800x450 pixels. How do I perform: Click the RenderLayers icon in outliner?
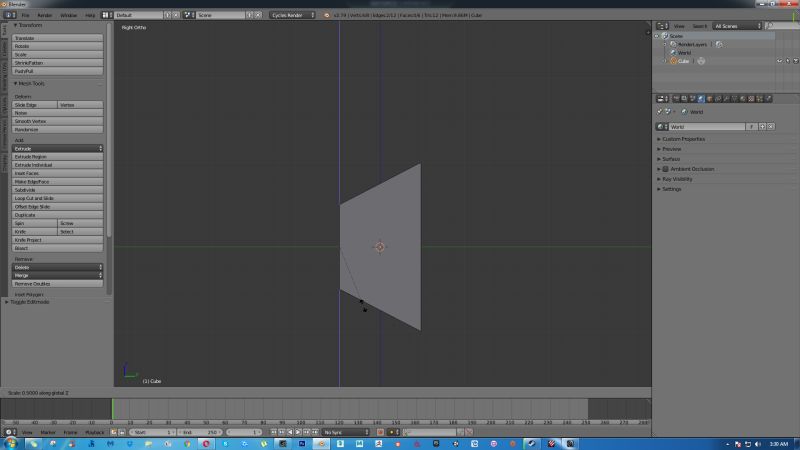[673, 44]
